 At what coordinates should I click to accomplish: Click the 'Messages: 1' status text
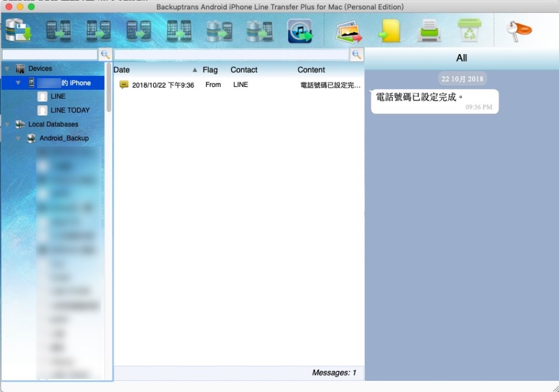[334, 373]
